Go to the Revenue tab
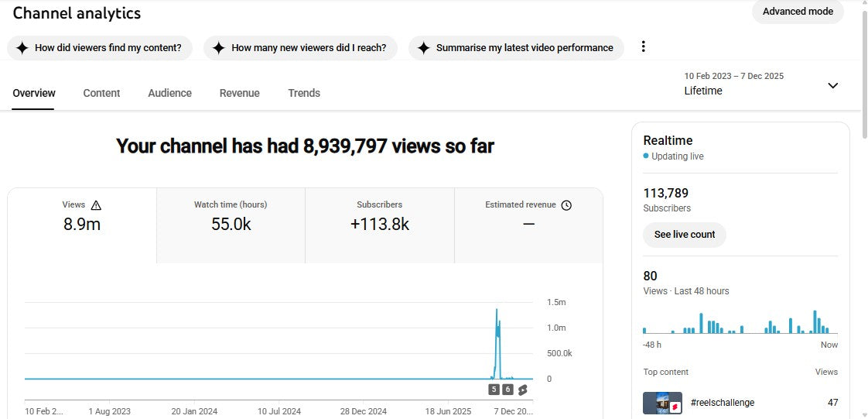 (x=239, y=93)
